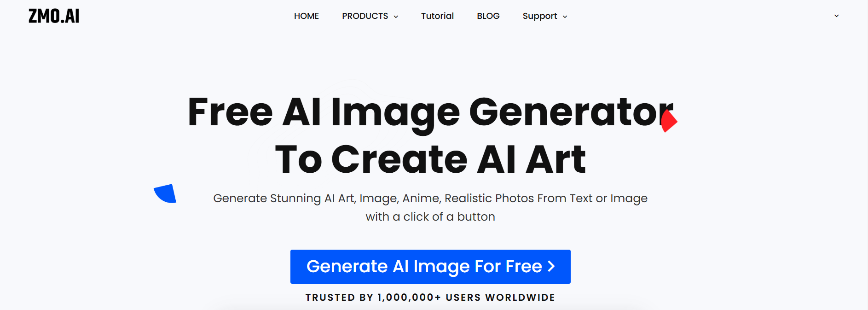Click the 'TRUSTED BY 1,000,000+ USERS WORLDWIDE' caption
This screenshot has width=868, height=310.
(430, 298)
